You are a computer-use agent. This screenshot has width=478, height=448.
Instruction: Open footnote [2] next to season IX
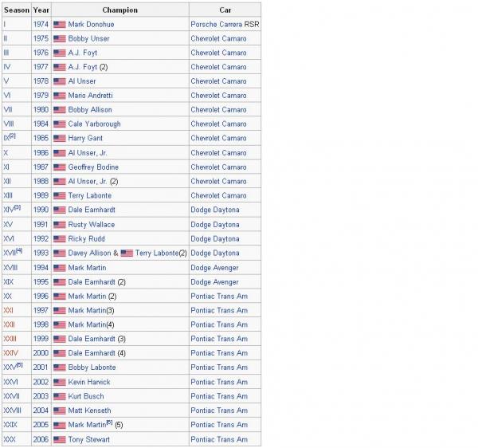click(13, 136)
